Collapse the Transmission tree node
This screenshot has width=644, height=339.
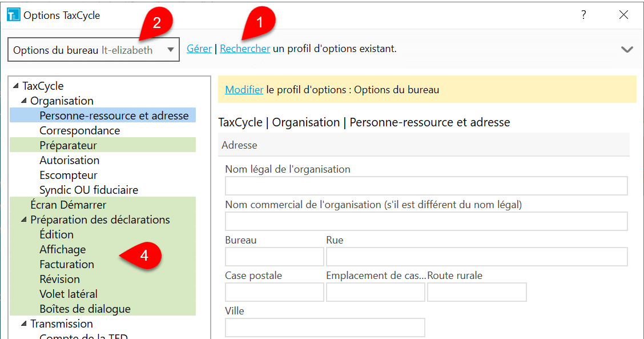pos(24,324)
